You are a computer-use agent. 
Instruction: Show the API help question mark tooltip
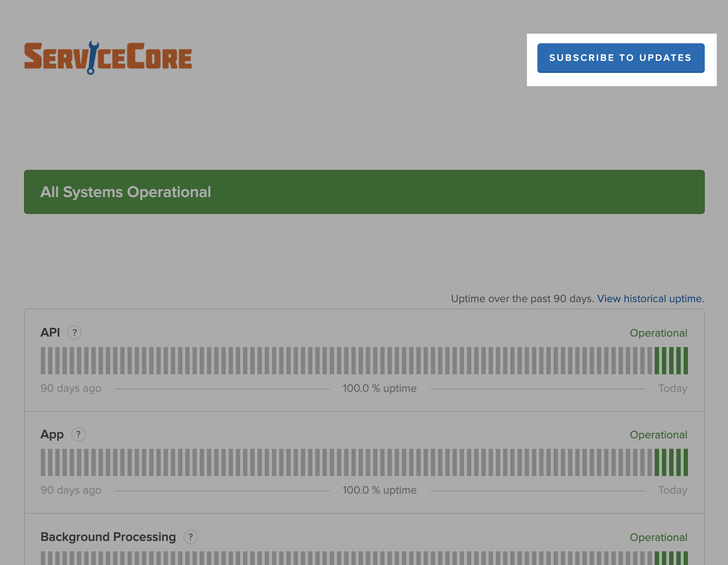pos(74,333)
